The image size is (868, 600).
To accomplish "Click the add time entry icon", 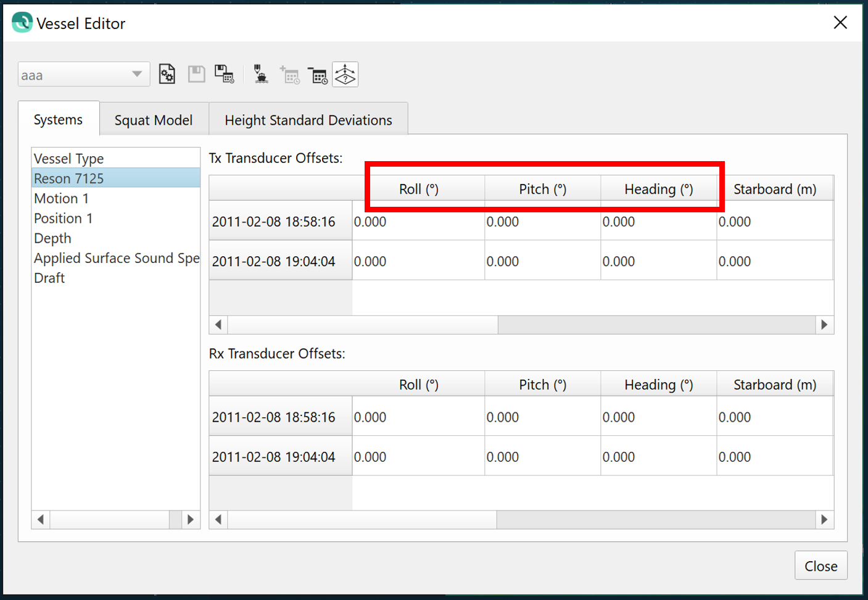I will pos(289,75).
